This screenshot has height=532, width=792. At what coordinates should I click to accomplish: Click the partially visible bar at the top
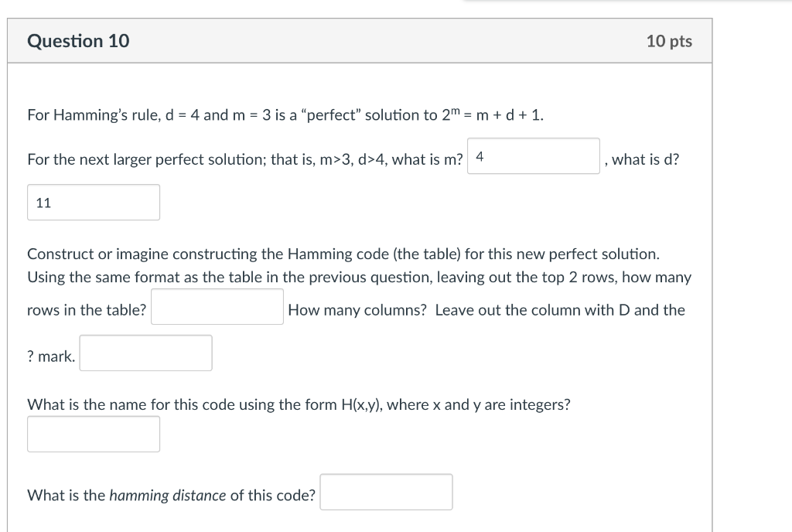626,3
